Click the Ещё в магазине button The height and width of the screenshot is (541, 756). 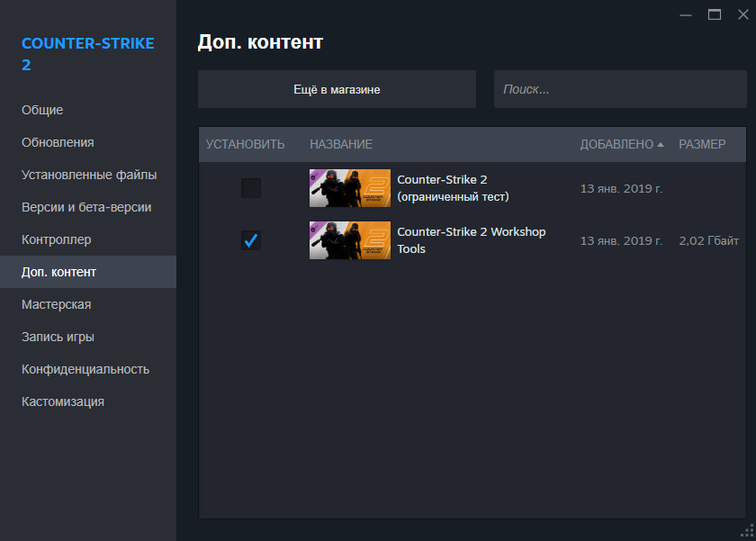337,89
